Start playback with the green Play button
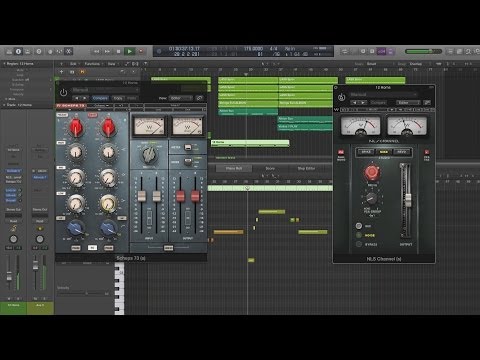 [129, 51]
